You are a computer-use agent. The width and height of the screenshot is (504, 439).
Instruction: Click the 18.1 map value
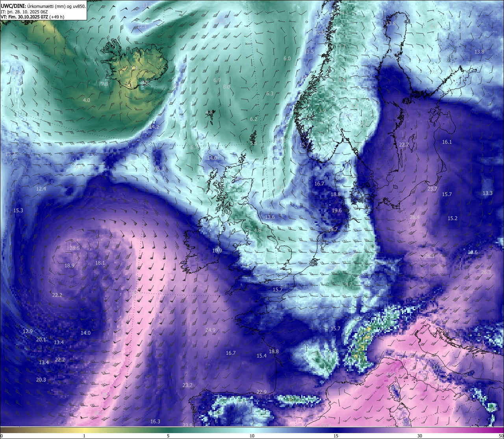(100, 263)
